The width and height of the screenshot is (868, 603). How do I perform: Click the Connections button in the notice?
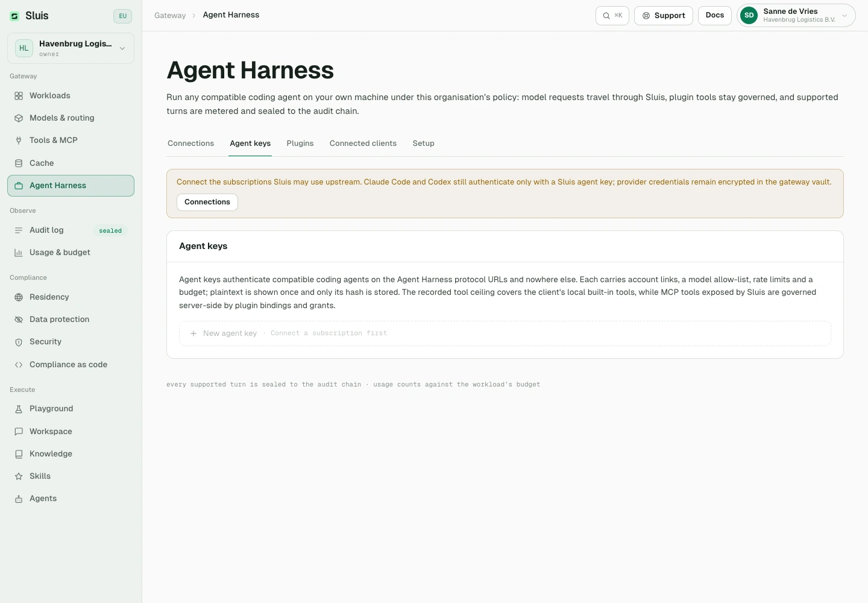[207, 202]
